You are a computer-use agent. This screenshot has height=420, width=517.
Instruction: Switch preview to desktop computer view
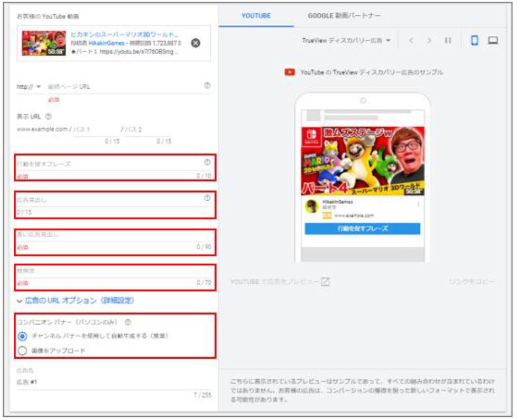point(493,41)
